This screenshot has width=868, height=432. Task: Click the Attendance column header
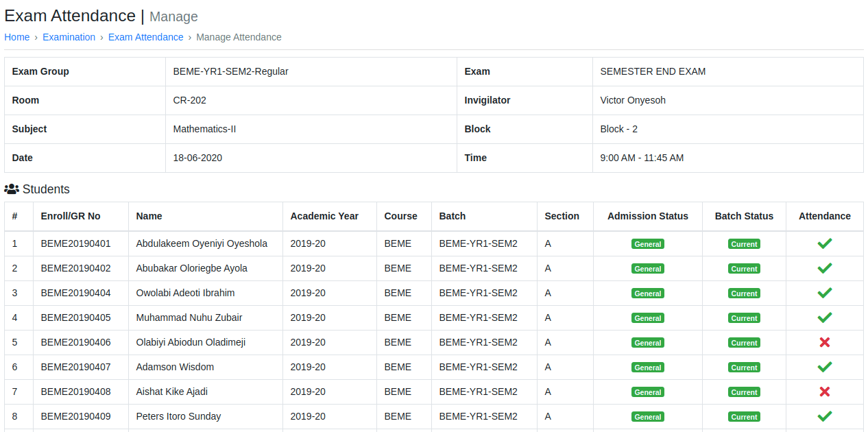824,216
